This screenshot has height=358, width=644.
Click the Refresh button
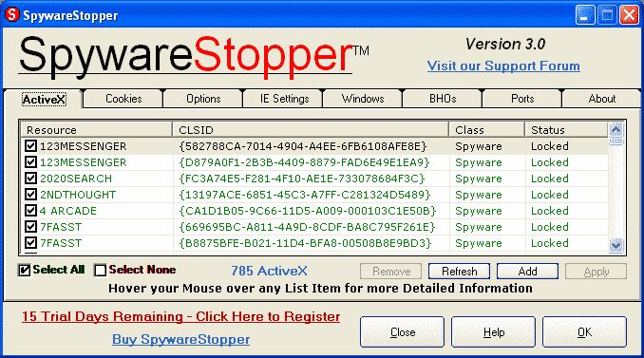tap(459, 272)
